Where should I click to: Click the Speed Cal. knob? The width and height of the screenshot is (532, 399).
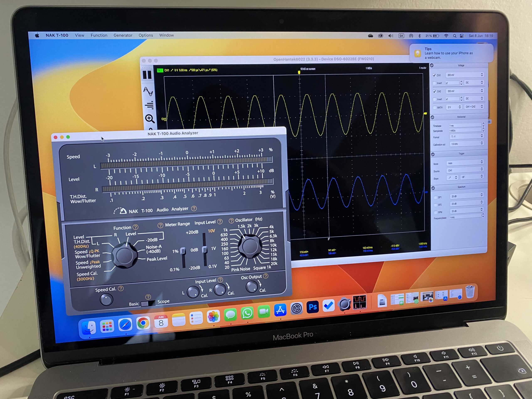[x=106, y=300]
